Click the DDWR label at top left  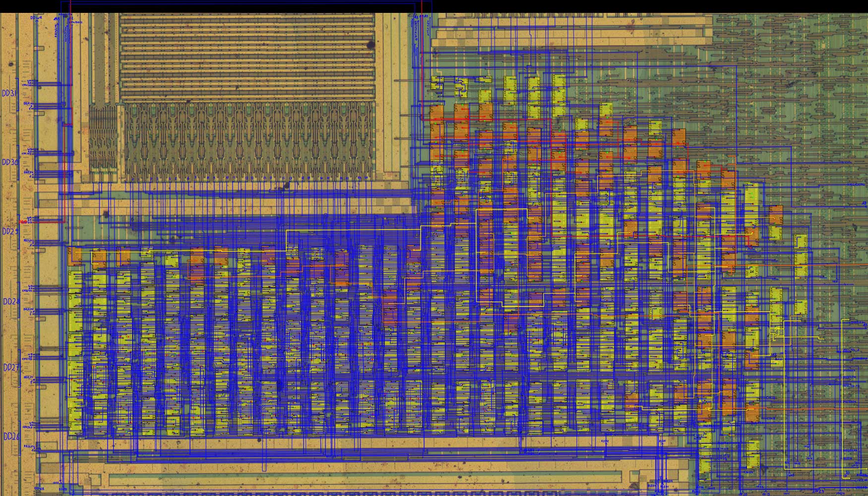pos(36,18)
